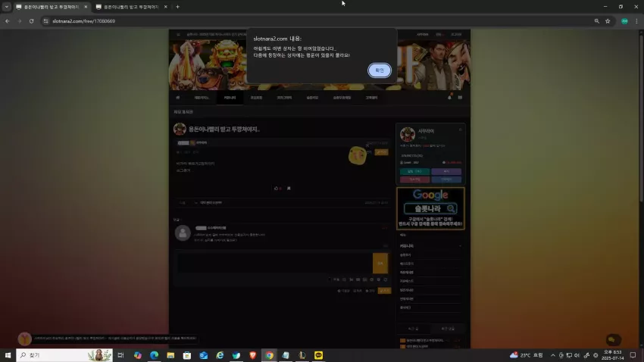Submit the comment with the orange button
The image size is (644, 362).
pos(380,263)
